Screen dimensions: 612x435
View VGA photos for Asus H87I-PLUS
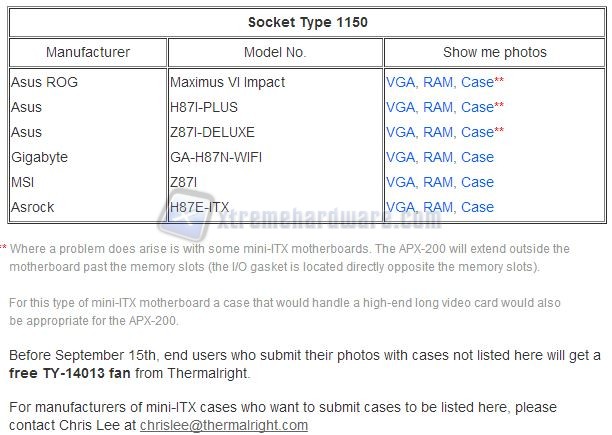coord(400,107)
